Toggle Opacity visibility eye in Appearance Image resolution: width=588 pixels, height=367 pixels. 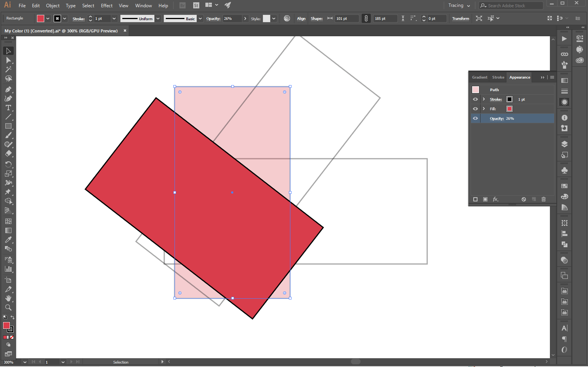(475, 118)
